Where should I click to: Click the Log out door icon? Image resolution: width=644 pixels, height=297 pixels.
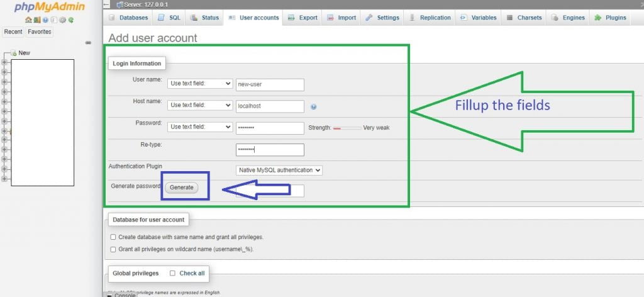37,20
